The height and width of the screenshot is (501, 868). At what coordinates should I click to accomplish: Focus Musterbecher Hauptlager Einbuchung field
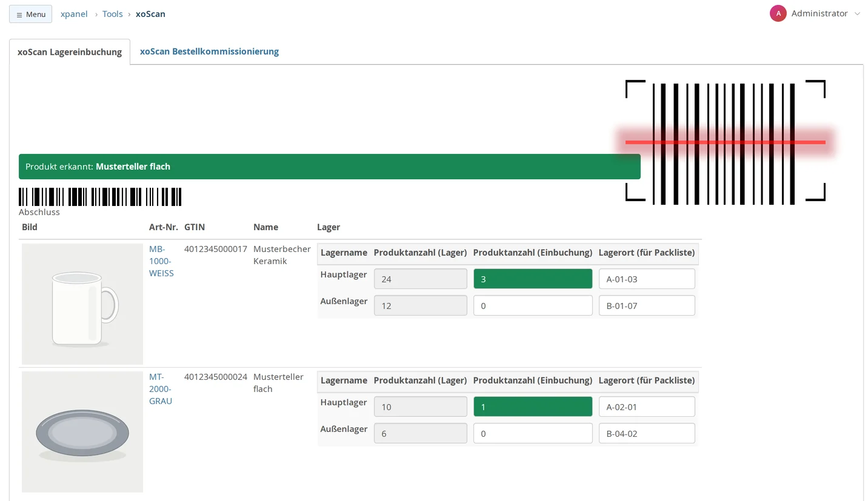[x=533, y=279]
